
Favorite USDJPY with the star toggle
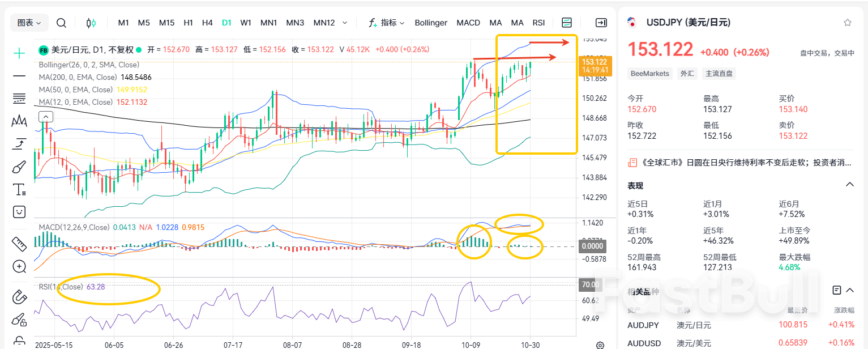847,22
